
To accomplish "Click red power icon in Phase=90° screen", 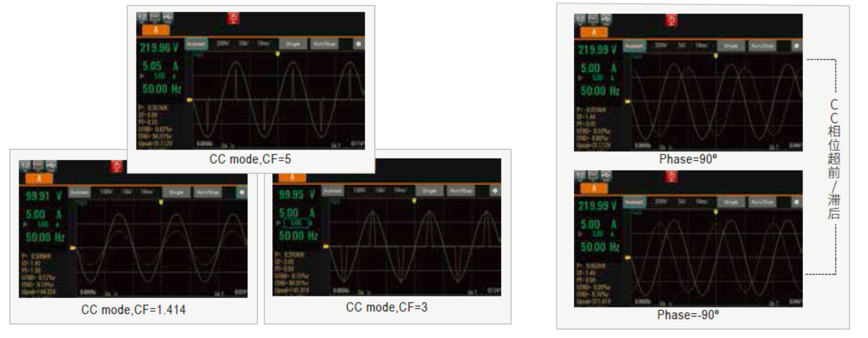I will click(671, 20).
